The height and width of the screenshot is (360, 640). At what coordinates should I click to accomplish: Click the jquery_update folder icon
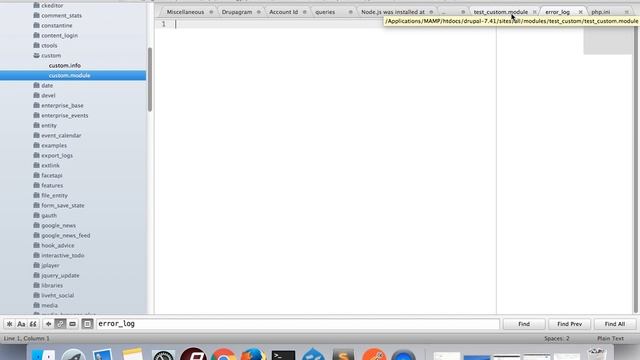pyautogui.click(x=36, y=275)
